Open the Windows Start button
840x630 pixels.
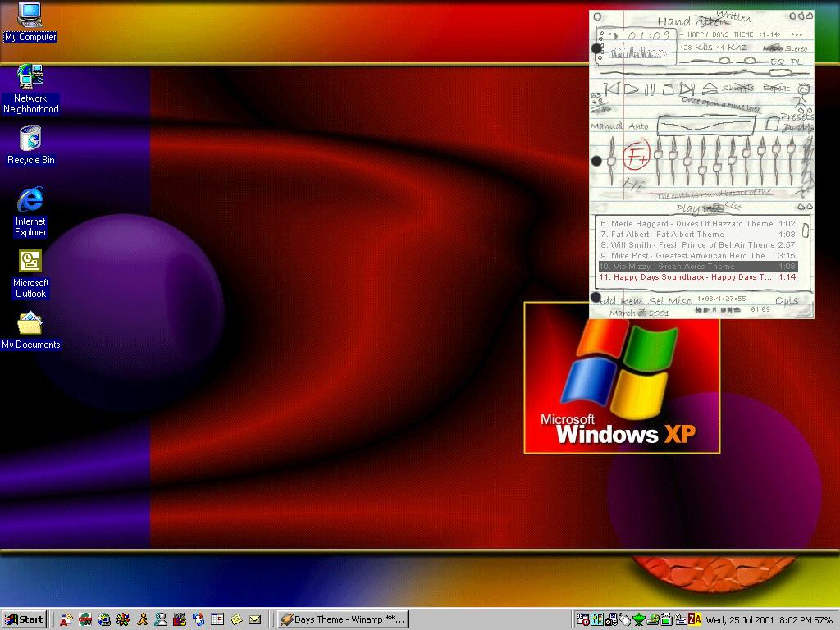click(x=24, y=619)
